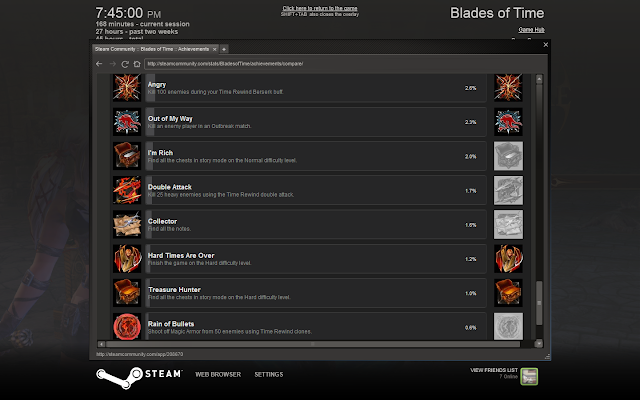The image size is (640, 400).
Task: Click the Double Attack achievement icon
Action: (x=127, y=190)
